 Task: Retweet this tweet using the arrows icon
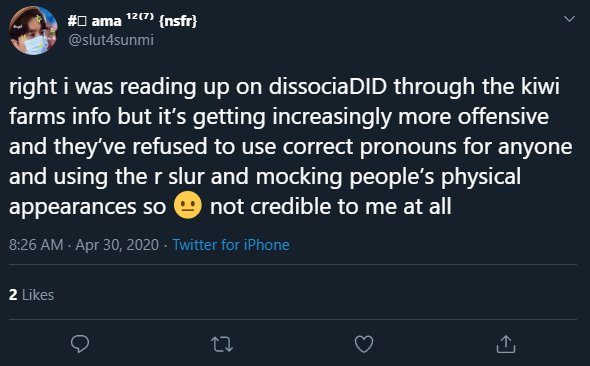(222, 344)
